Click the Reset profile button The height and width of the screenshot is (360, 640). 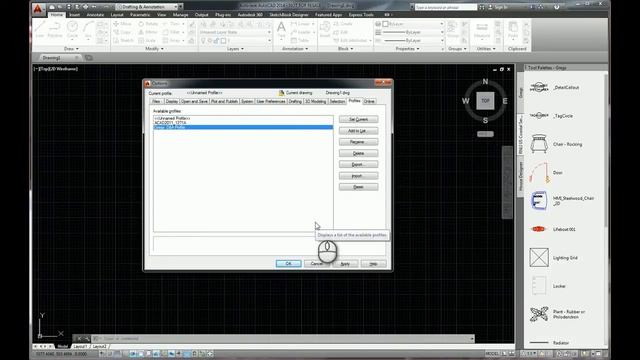358,187
